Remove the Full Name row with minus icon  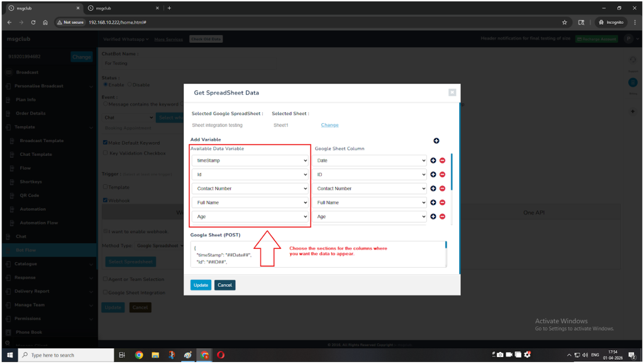click(442, 202)
